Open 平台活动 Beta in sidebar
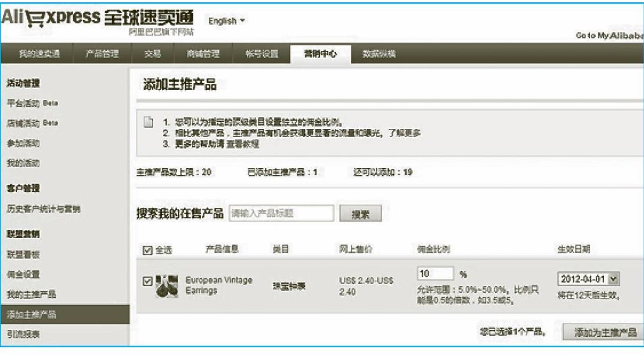The width and height of the screenshot is (644, 356). (33, 103)
